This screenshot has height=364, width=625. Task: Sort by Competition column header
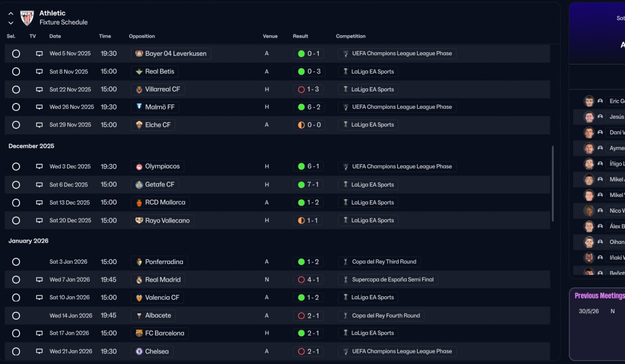(x=351, y=36)
